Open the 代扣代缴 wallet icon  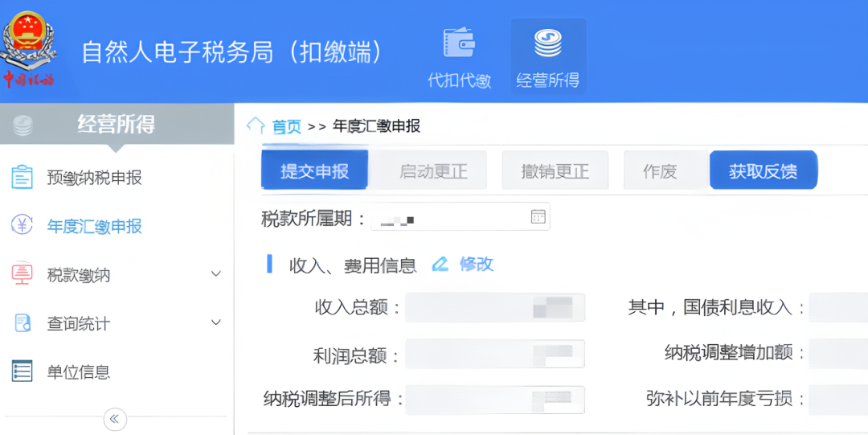click(x=459, y=44)
